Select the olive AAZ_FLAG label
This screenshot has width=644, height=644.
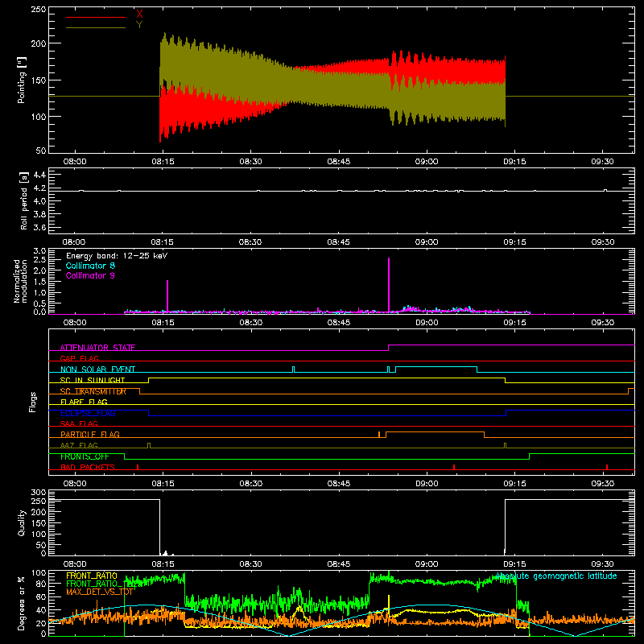coord(79,445)
